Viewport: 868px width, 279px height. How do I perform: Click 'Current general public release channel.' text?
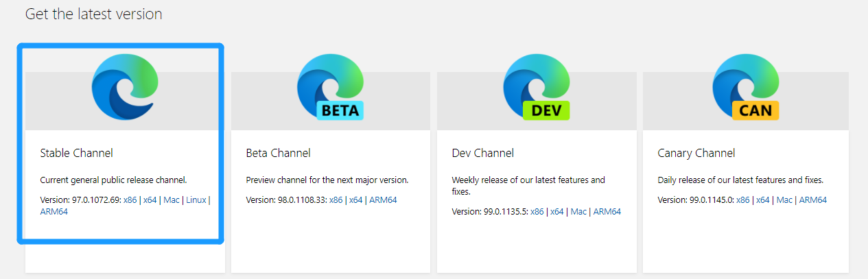click(114, 180)
